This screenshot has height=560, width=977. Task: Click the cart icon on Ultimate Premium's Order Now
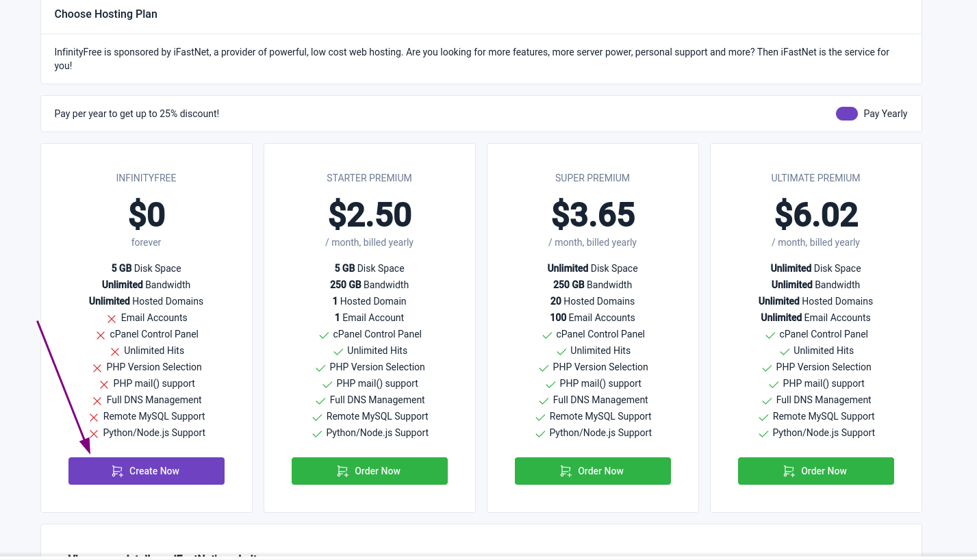point(789,471)
